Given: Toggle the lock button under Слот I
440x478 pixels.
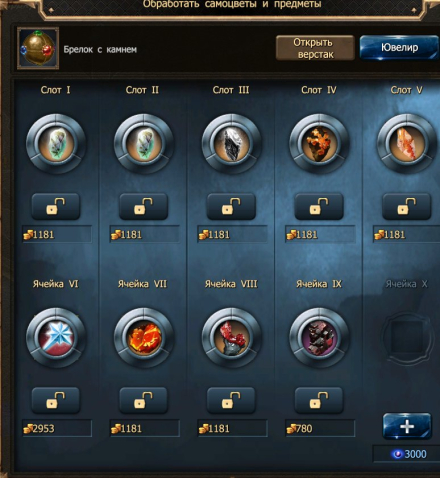Looking at the screenshot, I should tap(56, 207).
